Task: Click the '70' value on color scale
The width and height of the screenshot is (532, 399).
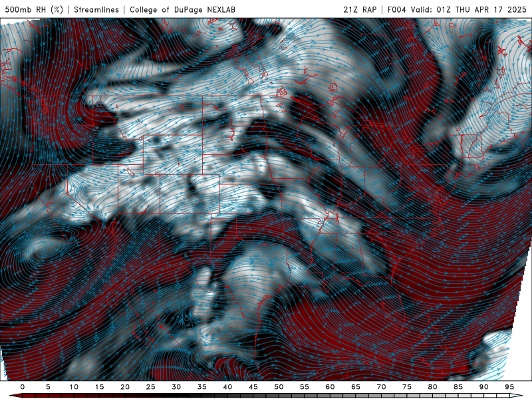Action: point(381,387)
